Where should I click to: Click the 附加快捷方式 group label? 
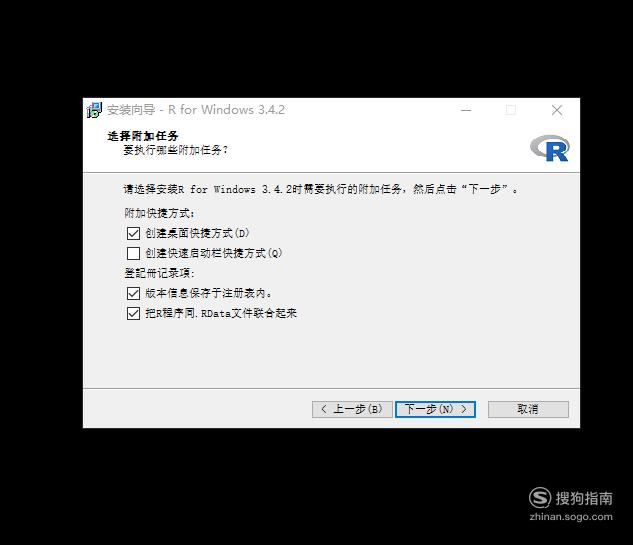point(159,213)
